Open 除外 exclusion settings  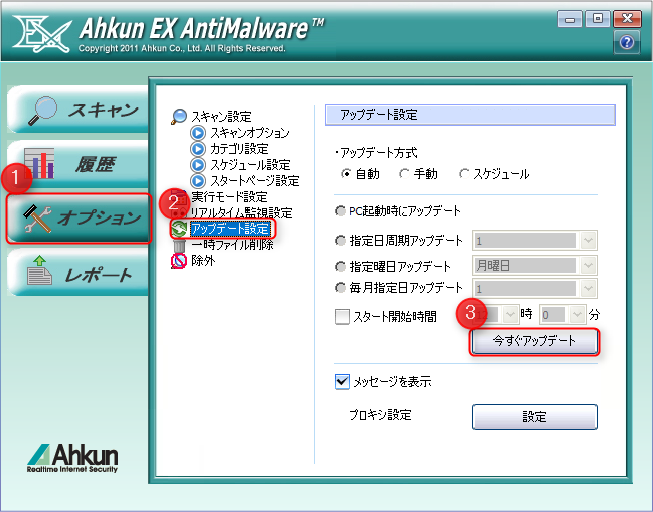pos(203,261)
